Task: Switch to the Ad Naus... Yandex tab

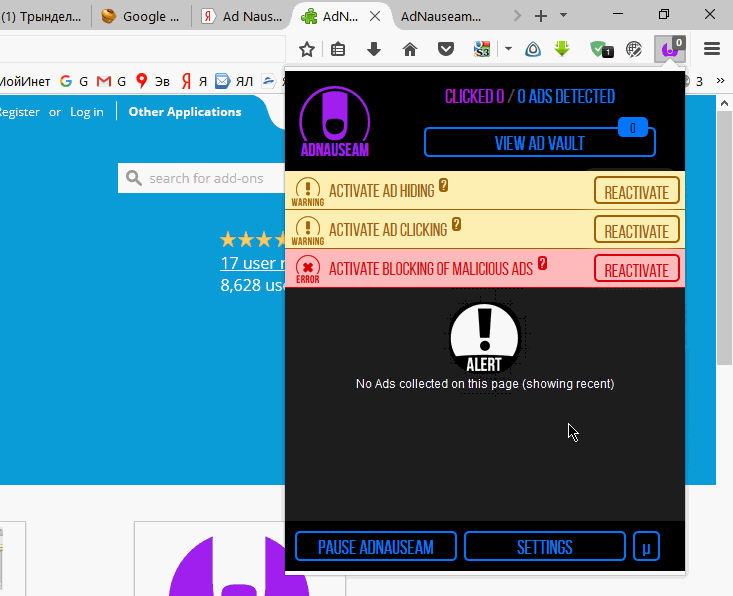Action: coord(240,16)
